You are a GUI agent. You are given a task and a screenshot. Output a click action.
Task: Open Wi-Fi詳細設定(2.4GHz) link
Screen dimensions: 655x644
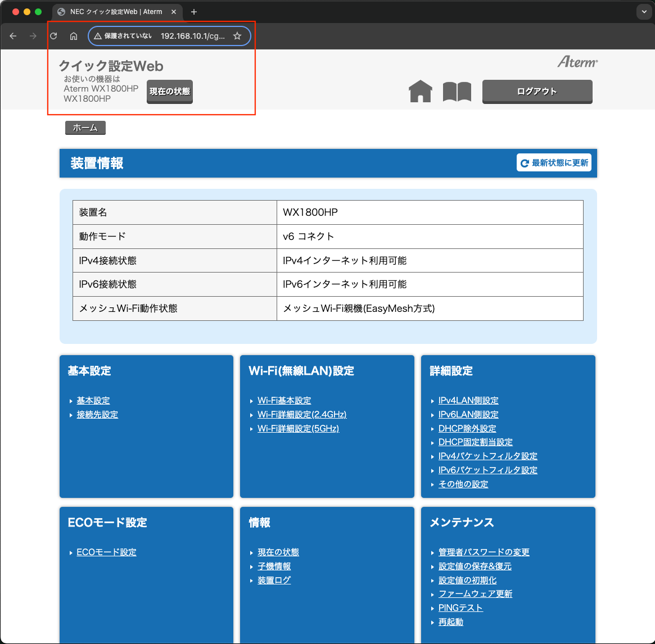(x=302, y=415)
